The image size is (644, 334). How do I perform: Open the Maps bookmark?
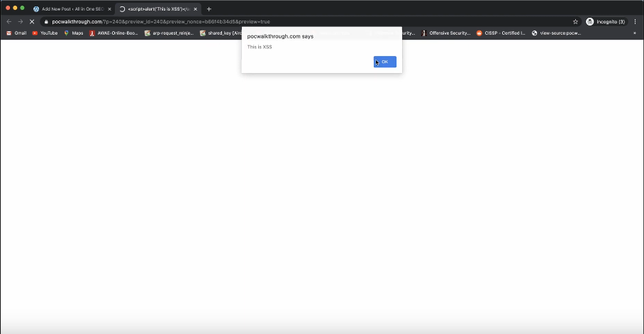[73, 33]
